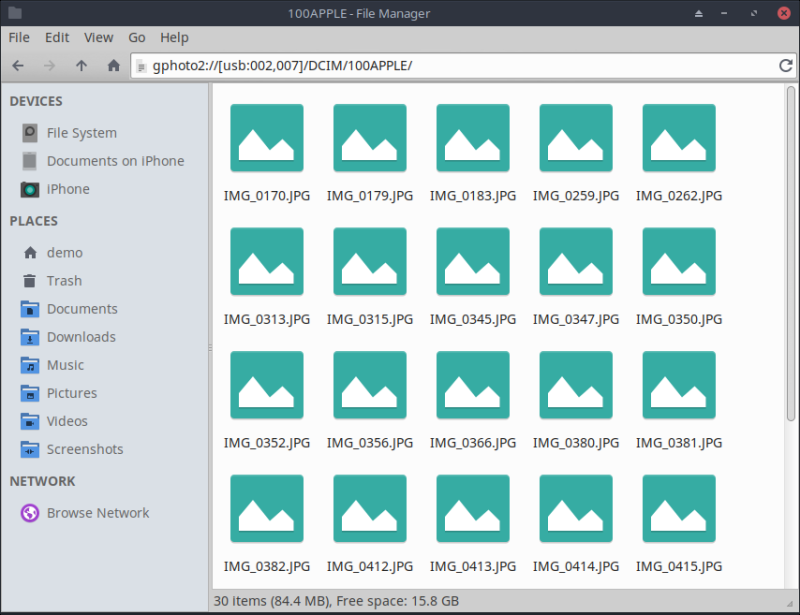Open the View menu
The width and height of the screenshot is (800, 615).
[98, 37]
